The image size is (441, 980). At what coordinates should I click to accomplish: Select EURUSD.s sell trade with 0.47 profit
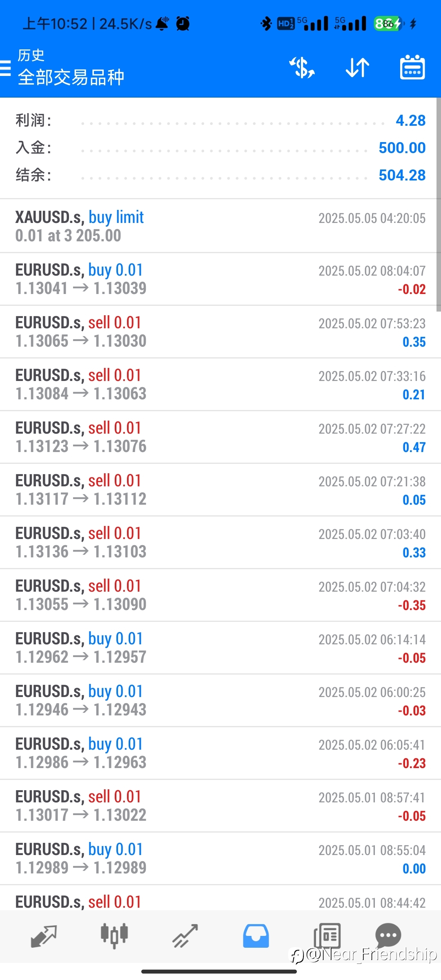[220, 437]
